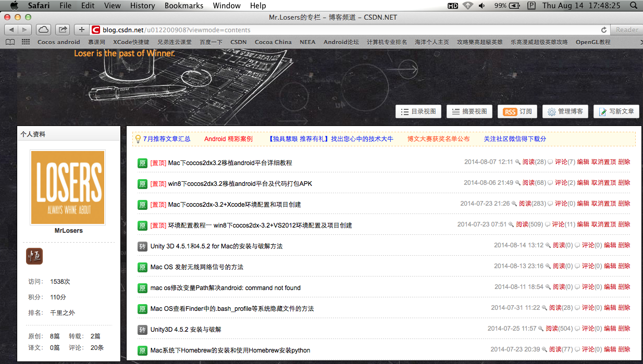643x364 pixels.
Task: Open the File menu
Action: pos(66,6)
